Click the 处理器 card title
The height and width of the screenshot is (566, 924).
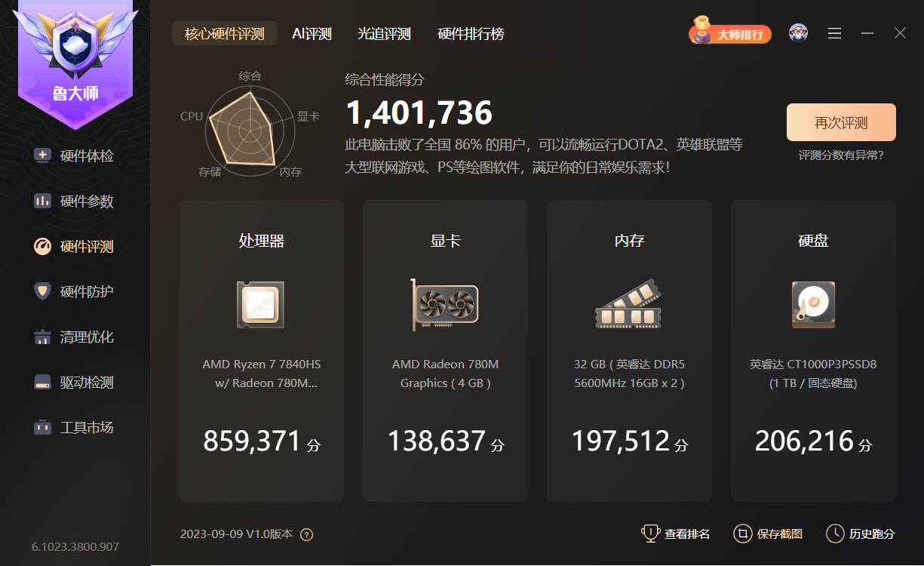click(261, 241)
